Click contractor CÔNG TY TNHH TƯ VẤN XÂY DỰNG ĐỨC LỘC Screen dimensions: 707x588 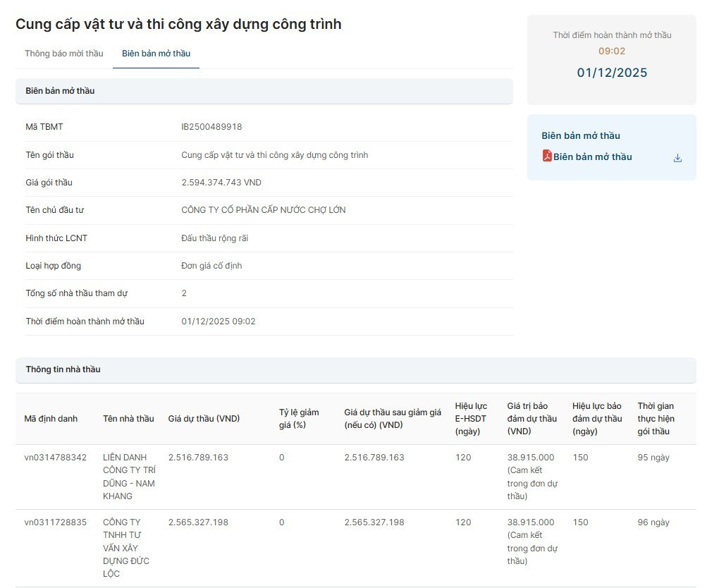[x=128, y=548]
